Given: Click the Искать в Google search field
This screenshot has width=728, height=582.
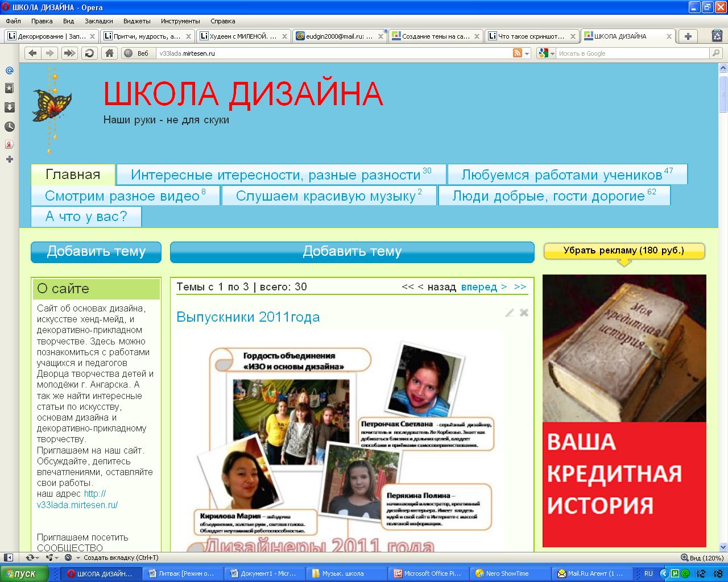Looking at the screenshot, I should click(631, 53).
